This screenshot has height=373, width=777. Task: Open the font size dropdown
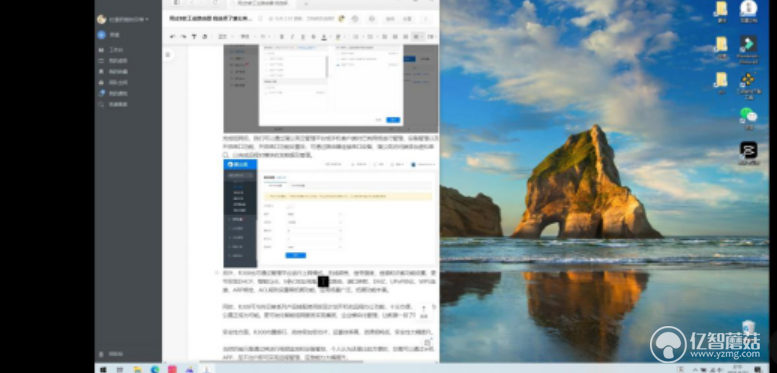click(x=265, y=37)
